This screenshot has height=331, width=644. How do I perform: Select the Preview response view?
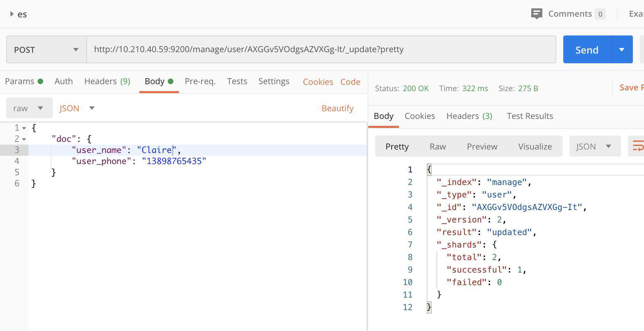point(482,146)
